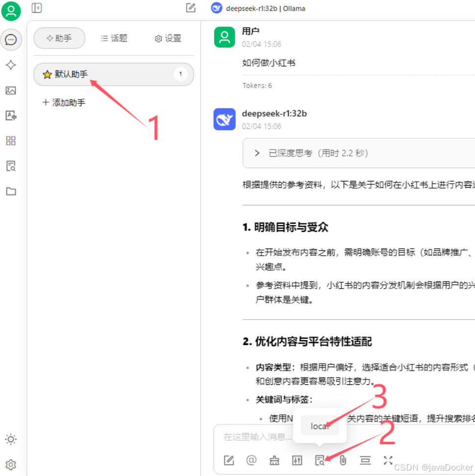
Task: Click the clear messages broom icon
Action: (275, 460)
